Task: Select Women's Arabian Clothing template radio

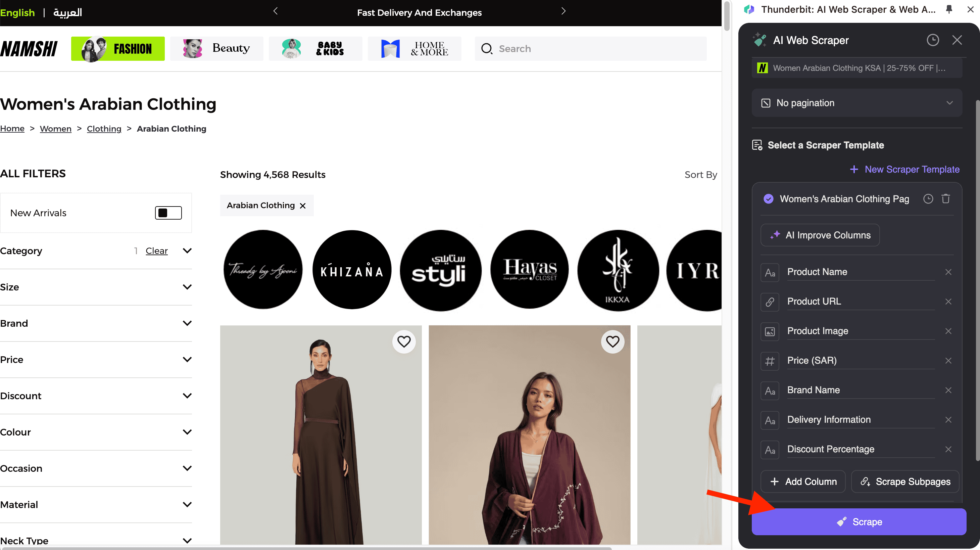Action: tap(768, 199)
